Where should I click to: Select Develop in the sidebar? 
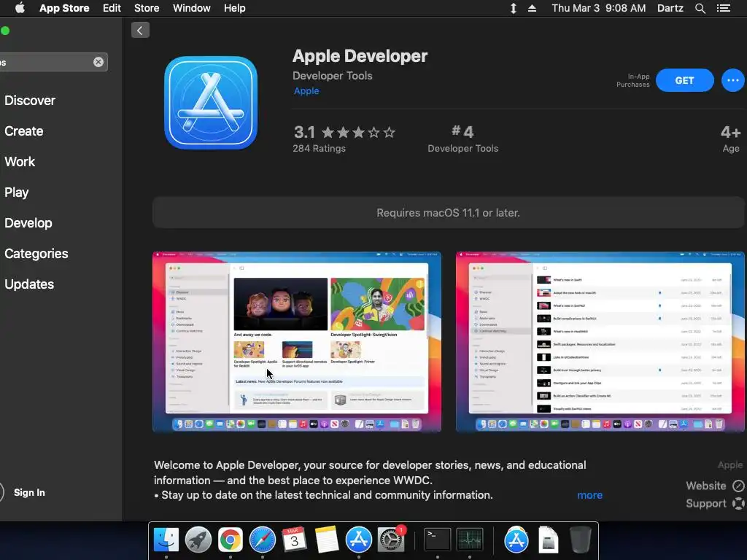(x=28, y=223)
